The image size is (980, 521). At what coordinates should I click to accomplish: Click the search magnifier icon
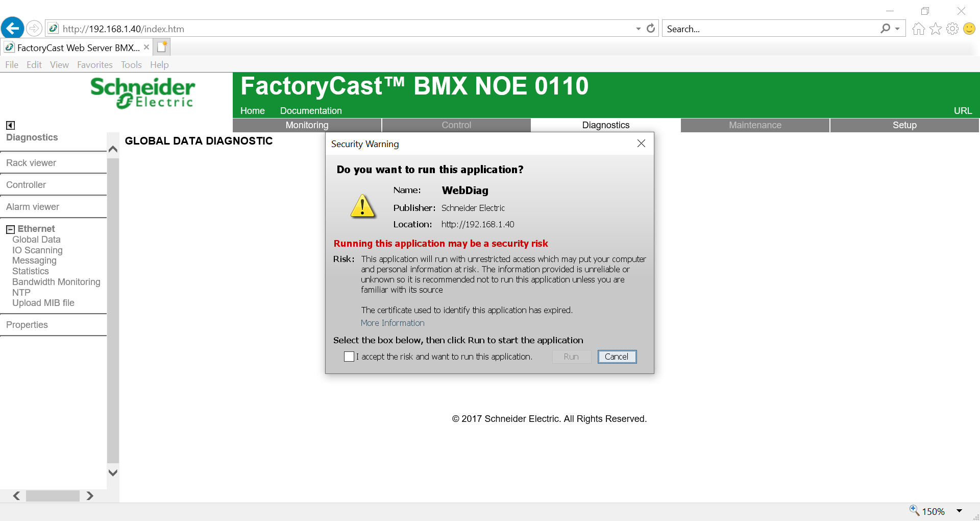click(x=886, y=29)
